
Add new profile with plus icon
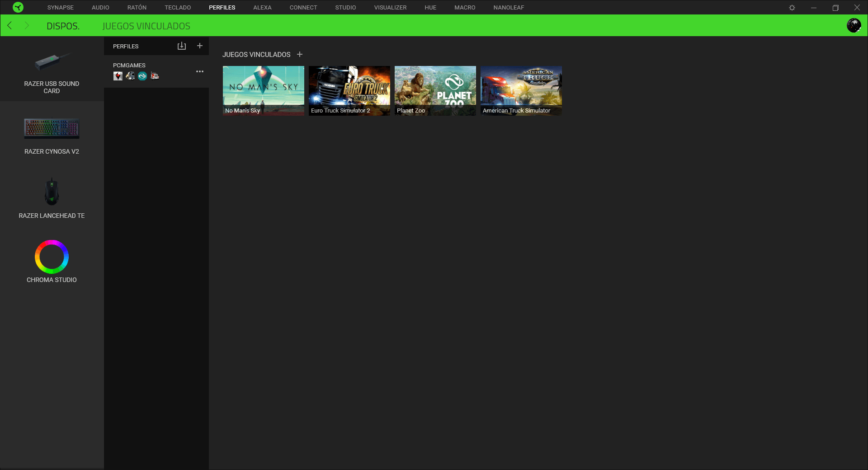pyautogui.click(x=200, y=46)
